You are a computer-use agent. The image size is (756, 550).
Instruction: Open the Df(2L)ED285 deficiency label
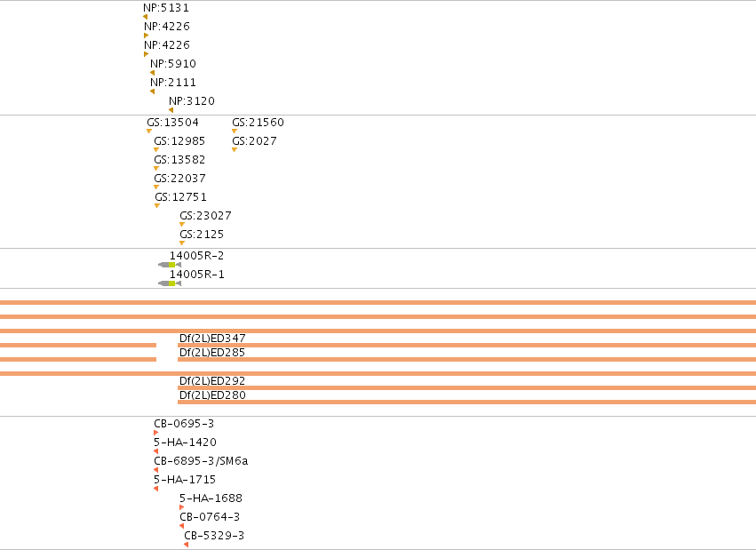[212, 353]
